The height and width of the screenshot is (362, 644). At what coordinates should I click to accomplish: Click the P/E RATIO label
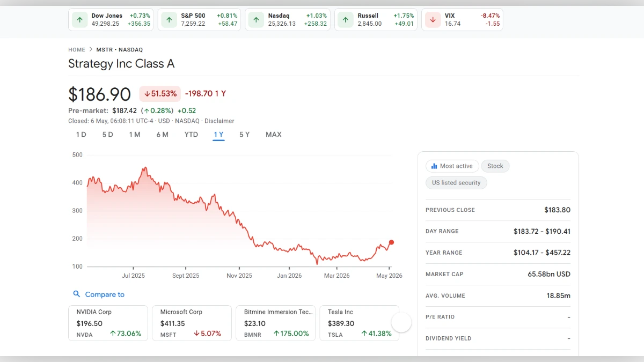pos(440,317)
